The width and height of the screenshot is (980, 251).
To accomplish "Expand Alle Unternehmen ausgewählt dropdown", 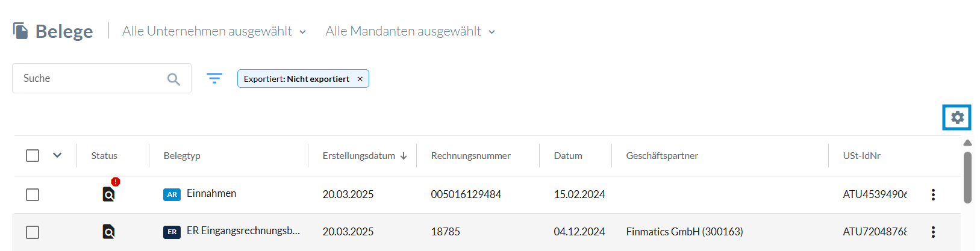I will click(x=214, y=31).
